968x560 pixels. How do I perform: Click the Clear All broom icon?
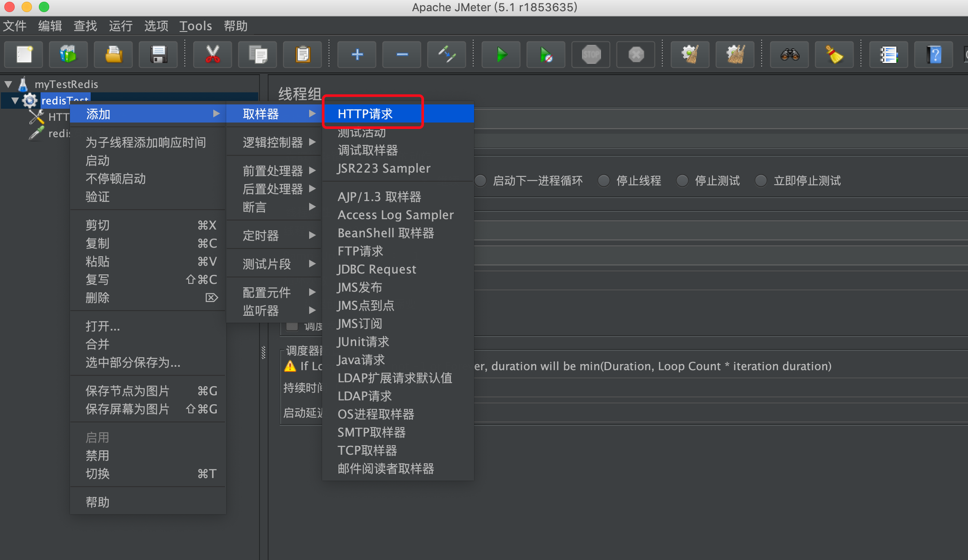click(x=735, y=55)
